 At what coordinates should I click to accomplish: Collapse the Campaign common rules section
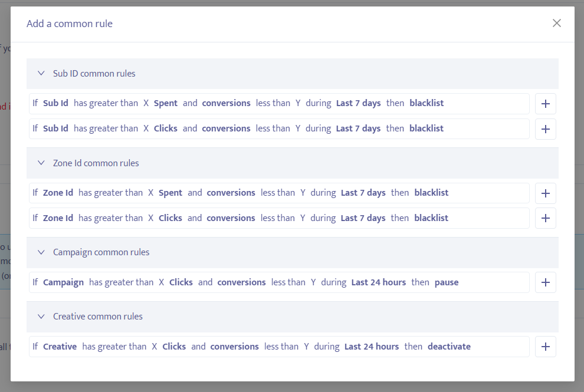tap(41, 252)
